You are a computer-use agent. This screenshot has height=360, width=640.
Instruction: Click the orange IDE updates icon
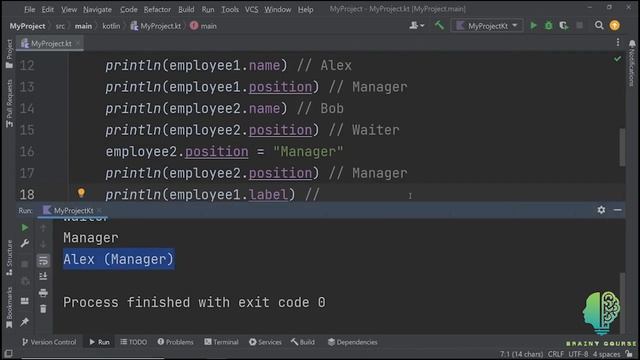point(615,25)
